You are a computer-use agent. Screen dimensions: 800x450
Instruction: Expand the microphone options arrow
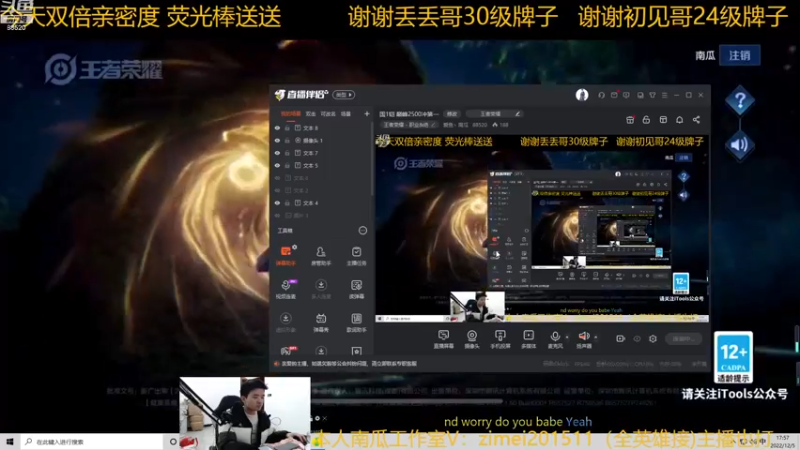[x=567, y=337]
